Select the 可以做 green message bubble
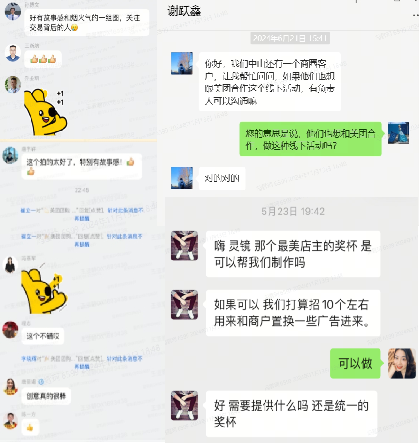 tap(355, 363)
